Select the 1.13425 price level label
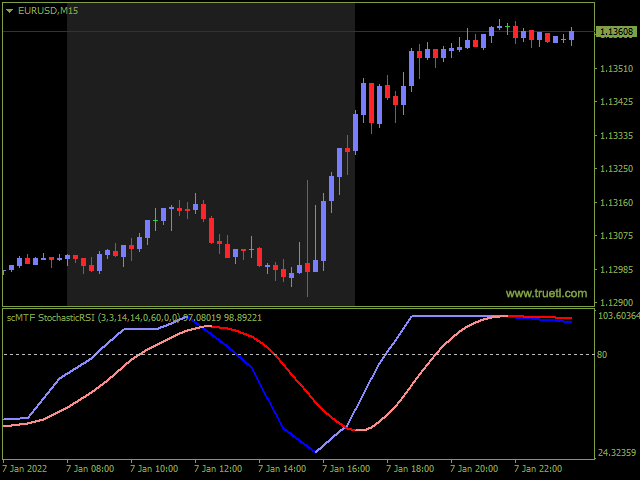Image resolution: width=640 pixels, height=480 pixels. click(616, 102)
